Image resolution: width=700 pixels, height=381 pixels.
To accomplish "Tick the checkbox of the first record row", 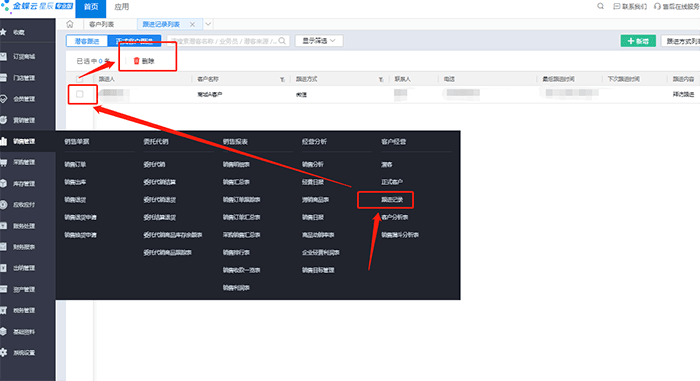I will [80, 94].
